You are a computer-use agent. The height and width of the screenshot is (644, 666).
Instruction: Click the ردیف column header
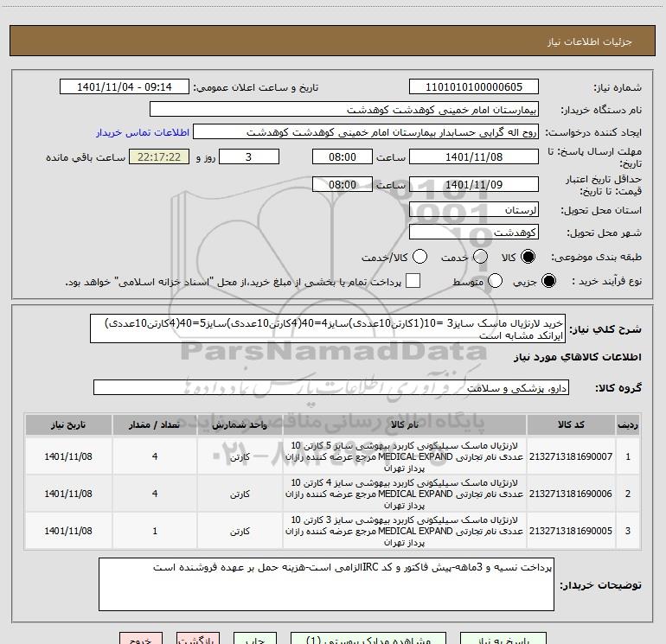click(x=628, y=425)
